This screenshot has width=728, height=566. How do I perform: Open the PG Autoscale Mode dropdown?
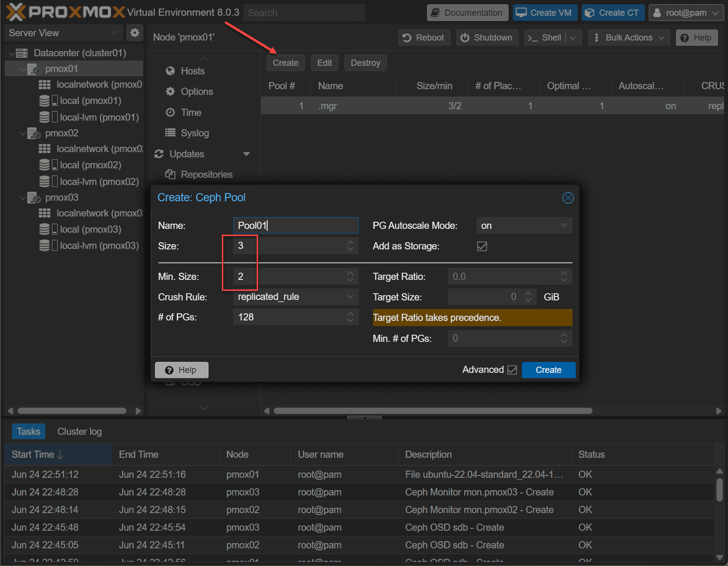[x=524, y=226]
